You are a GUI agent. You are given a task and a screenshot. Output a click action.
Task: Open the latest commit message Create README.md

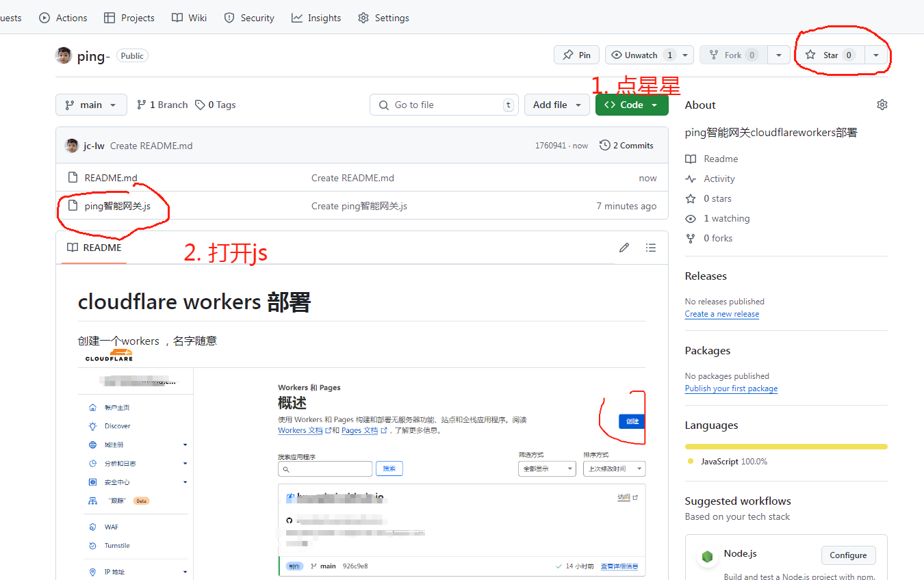pyautogui.click(x=151, y=146)
